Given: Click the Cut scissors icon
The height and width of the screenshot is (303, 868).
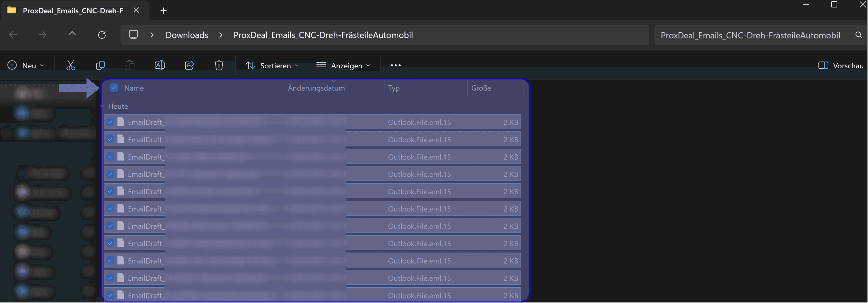Looking at the screenshot, I should click(x=71, y=65).
